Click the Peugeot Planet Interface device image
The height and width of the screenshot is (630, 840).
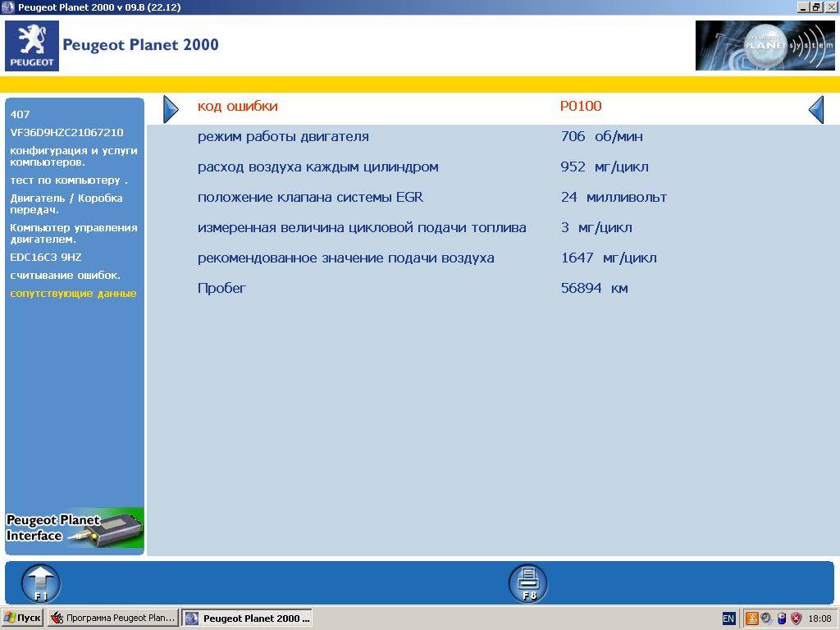(75, 527)
